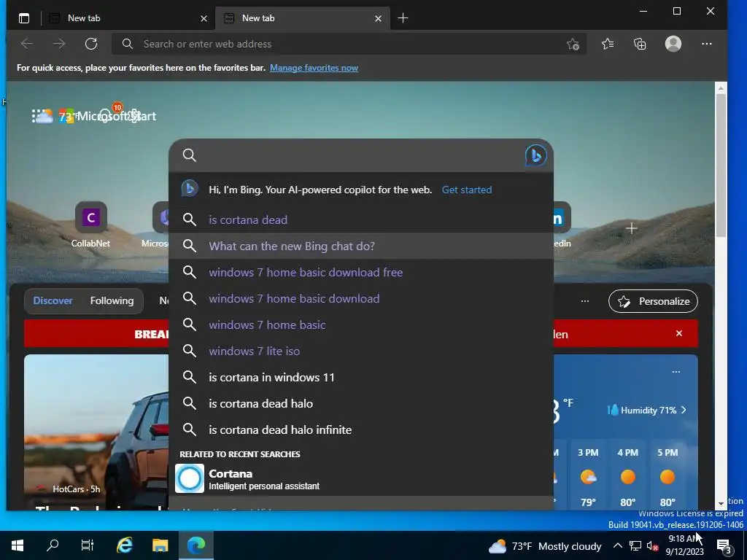Image resolution: width=747 pixels, height=560 pixels.
Task: Open the app launcher grid icon
Action: (x=34, y=116)
